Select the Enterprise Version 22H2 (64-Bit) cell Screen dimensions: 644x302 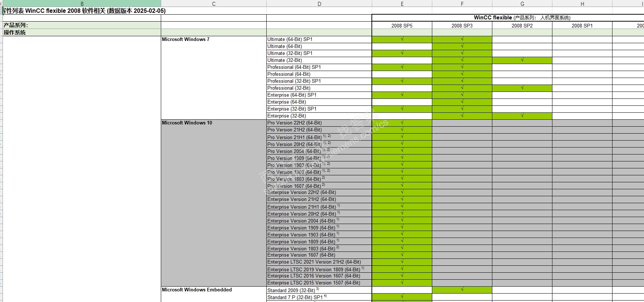[x=319, y=193]
